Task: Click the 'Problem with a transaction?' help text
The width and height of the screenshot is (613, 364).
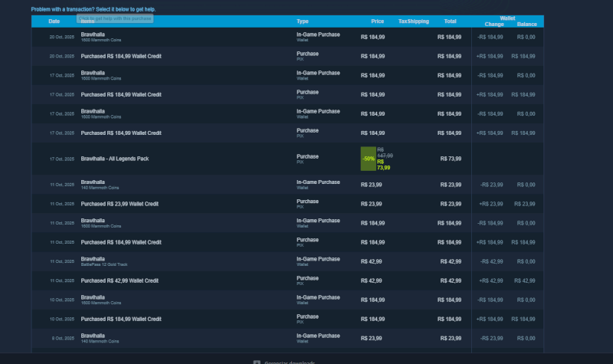Action: coord(93,9)
